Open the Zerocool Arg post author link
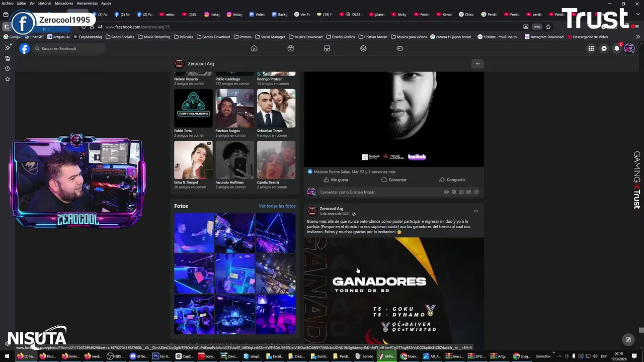The height and width of the screenshot is (362, 644). pyautogui.click(x=332, y=209)
